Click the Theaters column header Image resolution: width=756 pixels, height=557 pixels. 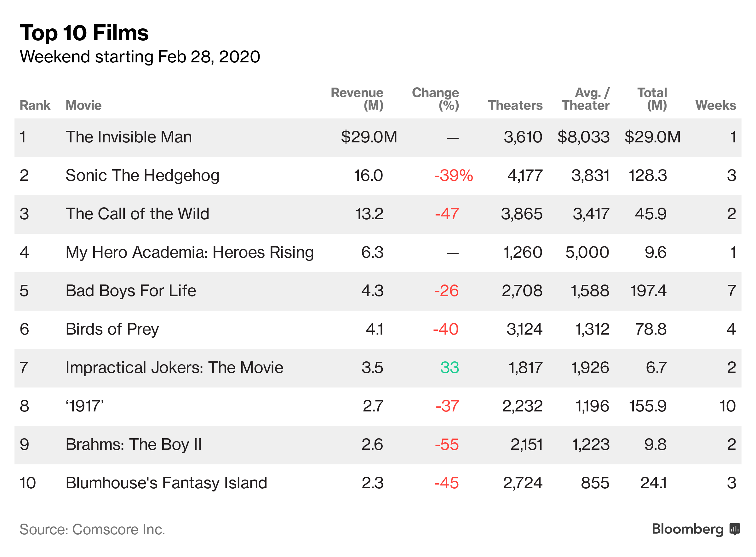[515, 105]
